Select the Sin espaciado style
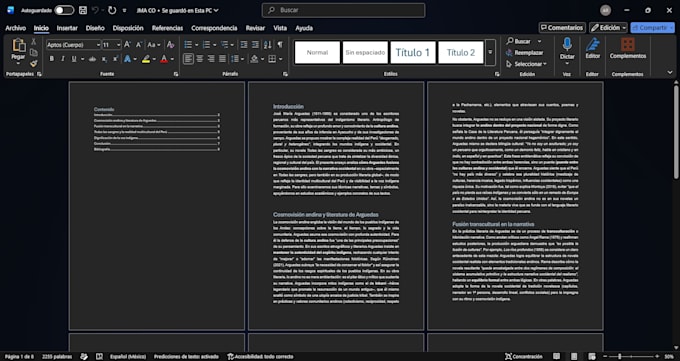 (x=365, y=53)
